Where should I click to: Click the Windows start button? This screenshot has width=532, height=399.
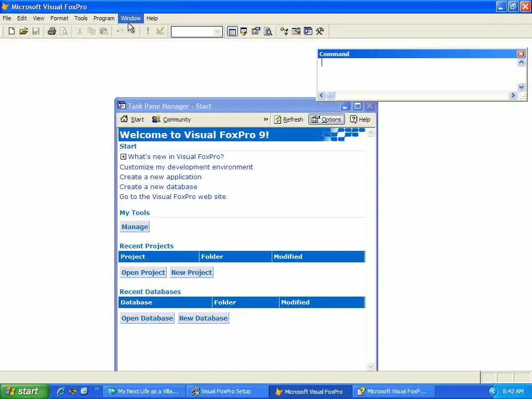pos(24,391)
